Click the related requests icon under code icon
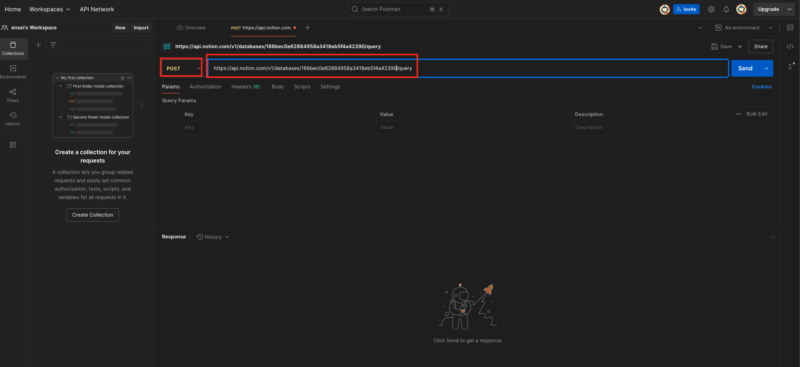The image size is (800, 367). click(791, 66)
